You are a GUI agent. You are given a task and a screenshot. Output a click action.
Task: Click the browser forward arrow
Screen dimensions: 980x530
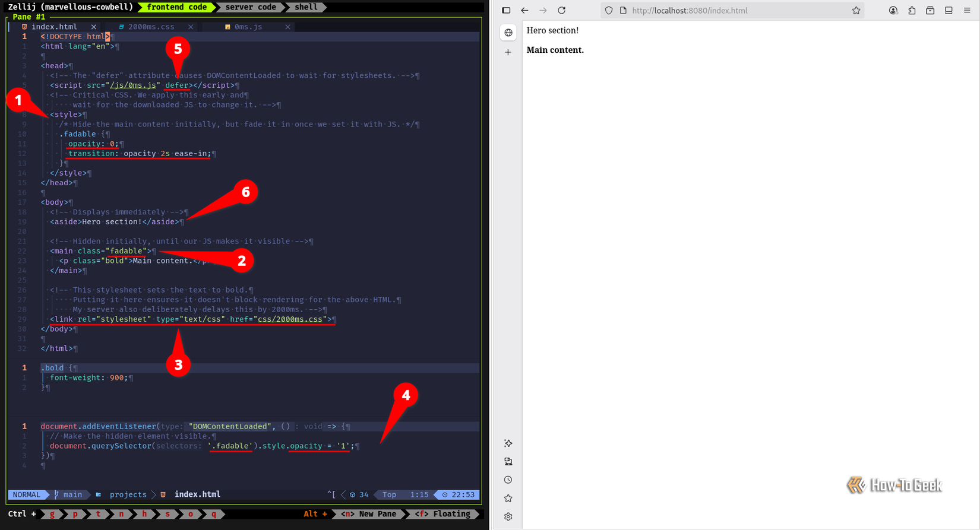[x=543, y=10]
